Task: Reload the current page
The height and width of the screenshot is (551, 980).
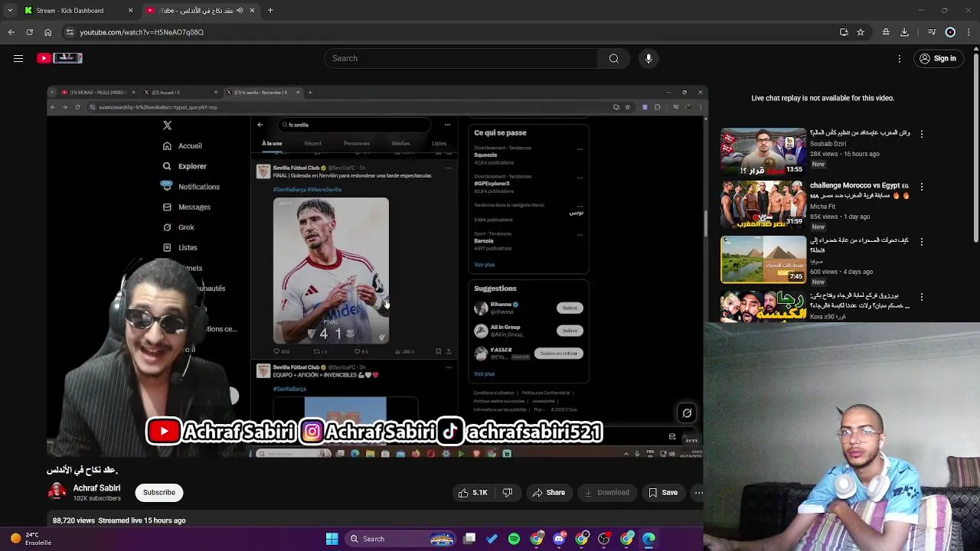Action: pyautogui.click(x=30, y=32)
